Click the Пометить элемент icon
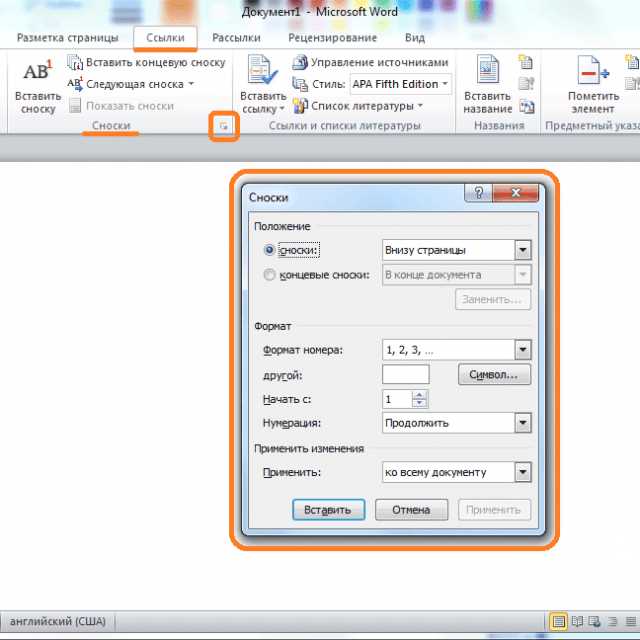This screenshot has height=640, width=640. click(x=593, y=71)
